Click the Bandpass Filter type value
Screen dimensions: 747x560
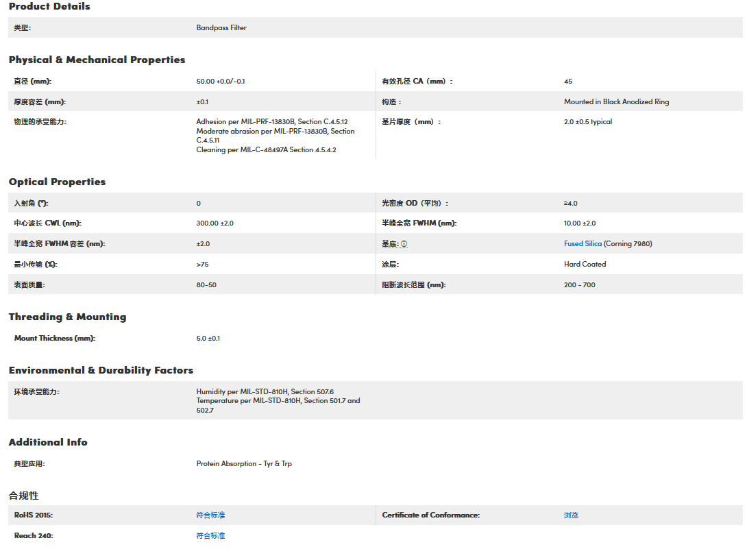221,28
